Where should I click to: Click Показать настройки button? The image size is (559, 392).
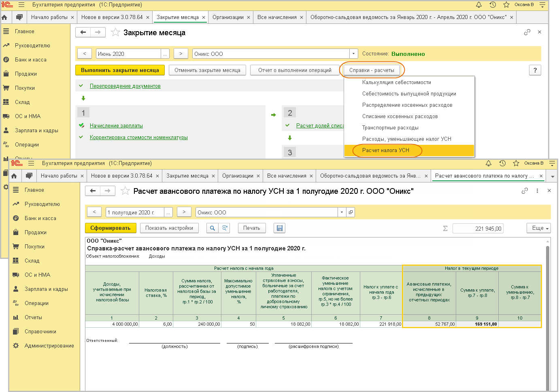pyautogui.click(x=169, y=228)
